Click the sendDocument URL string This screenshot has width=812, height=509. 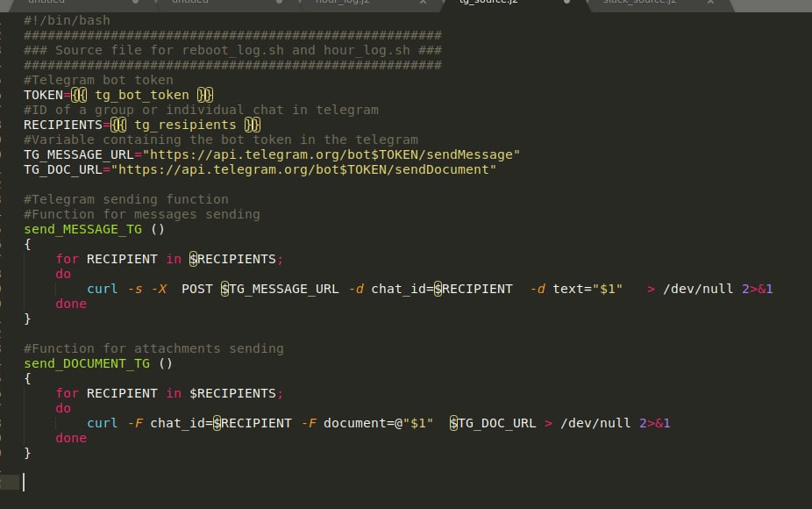303,170
